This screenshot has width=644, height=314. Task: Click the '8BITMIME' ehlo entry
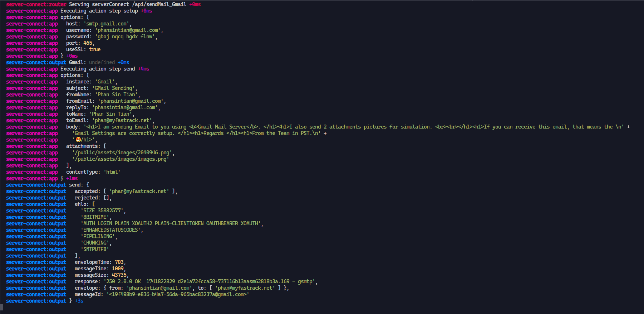pyautogui.click(x=95, y=217)
